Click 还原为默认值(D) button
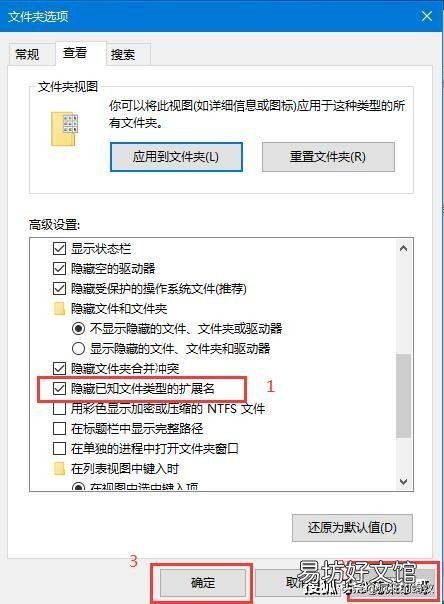Screen dimensions: 444x604 [x=352, y=528]
